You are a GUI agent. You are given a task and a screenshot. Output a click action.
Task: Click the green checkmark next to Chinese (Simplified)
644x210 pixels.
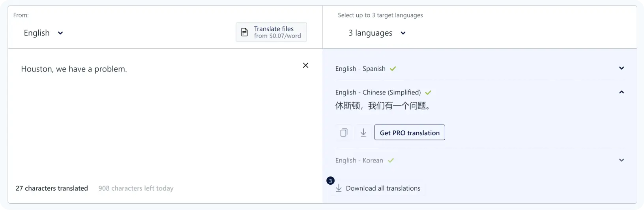(x=428, y=93)
